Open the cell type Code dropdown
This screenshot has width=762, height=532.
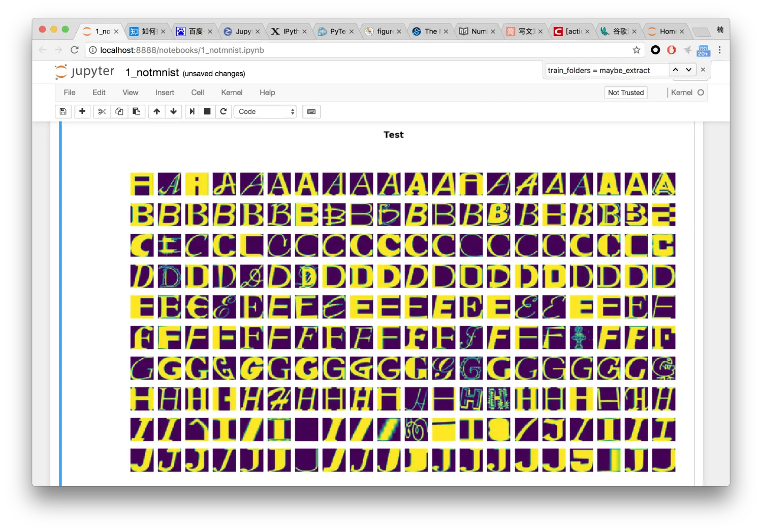point(266,112)
